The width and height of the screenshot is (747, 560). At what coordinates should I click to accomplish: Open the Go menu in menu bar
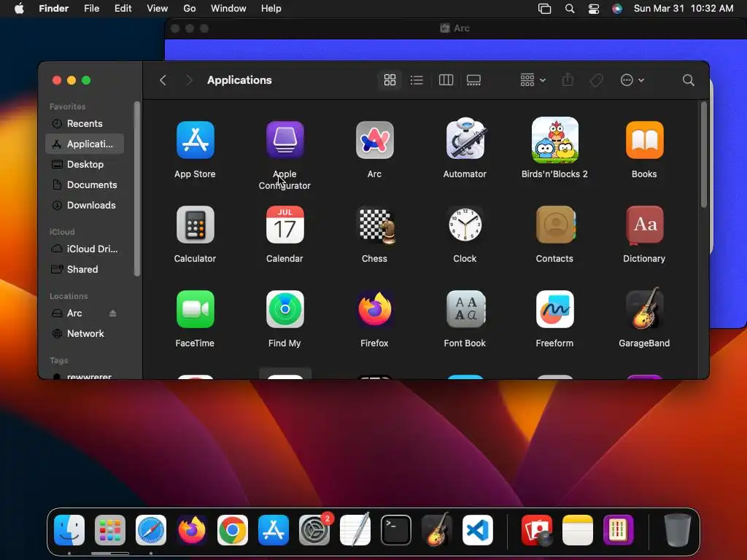pos(190,9)
